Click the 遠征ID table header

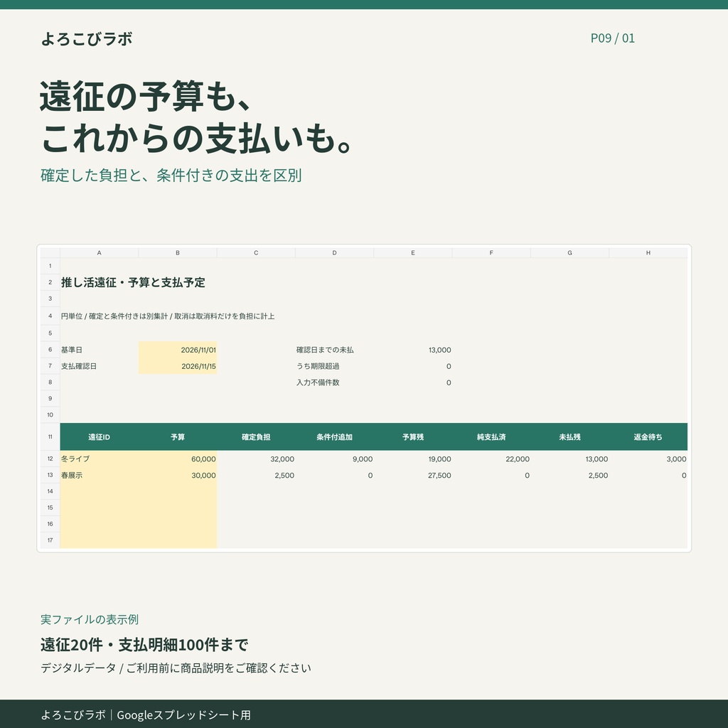point(99,437)
